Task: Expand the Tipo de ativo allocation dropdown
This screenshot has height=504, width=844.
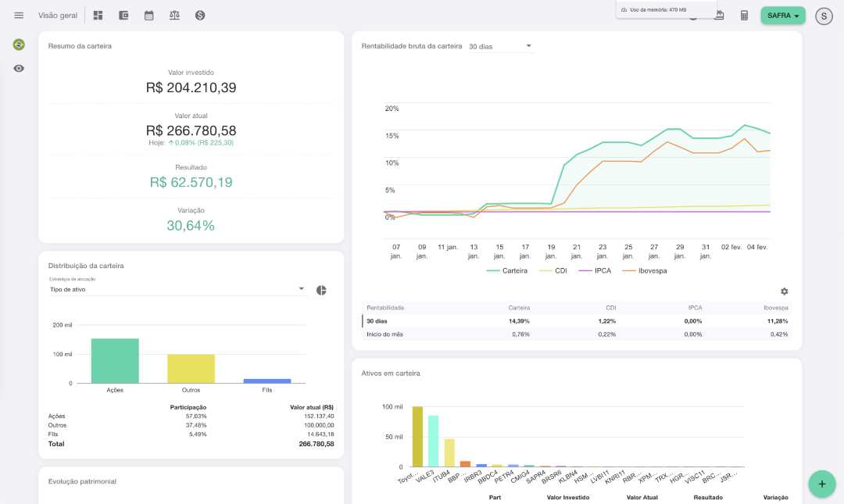Action: coord(177,289)
